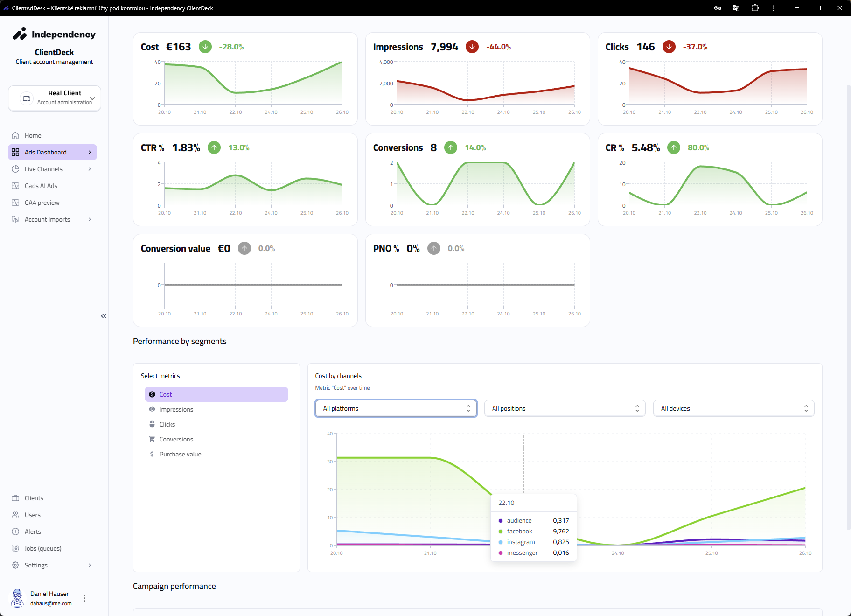Click the Jobs (queues) icon

(15, 548)
